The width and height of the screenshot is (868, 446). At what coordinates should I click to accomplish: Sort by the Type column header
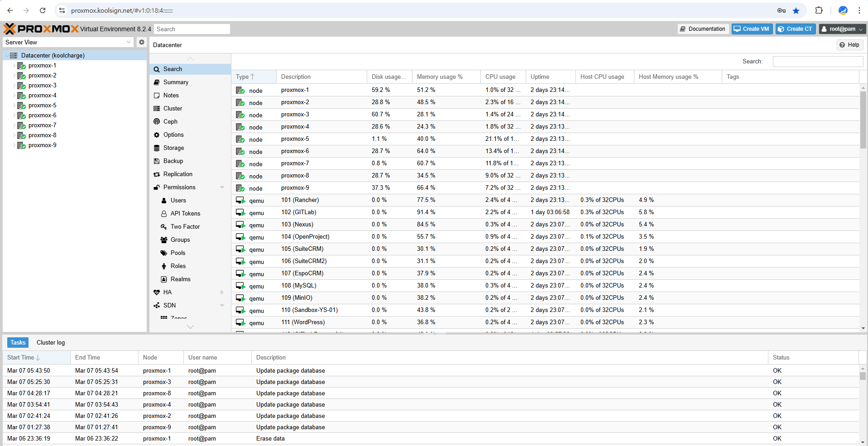pyautogui.click(x=254, y=77)
